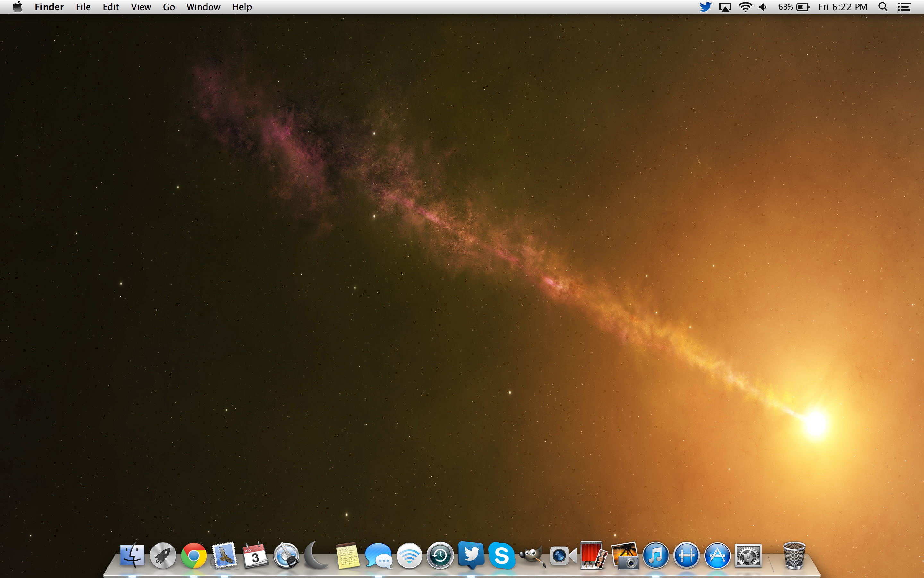Open the Go menu
Screen dimensions: 924x578
click(x=169, y=7)
